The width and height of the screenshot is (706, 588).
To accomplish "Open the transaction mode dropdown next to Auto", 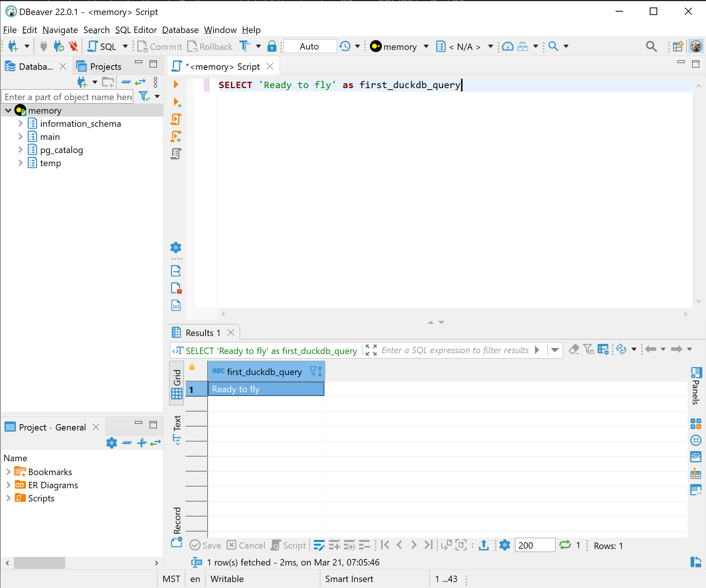I will coord(358,46).
